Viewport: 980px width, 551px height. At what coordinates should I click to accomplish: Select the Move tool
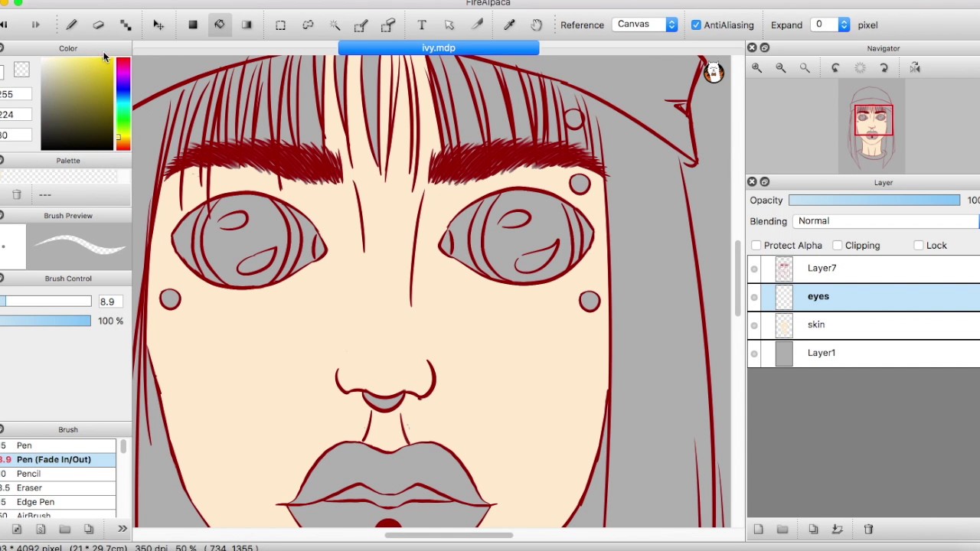coord(158,25)
